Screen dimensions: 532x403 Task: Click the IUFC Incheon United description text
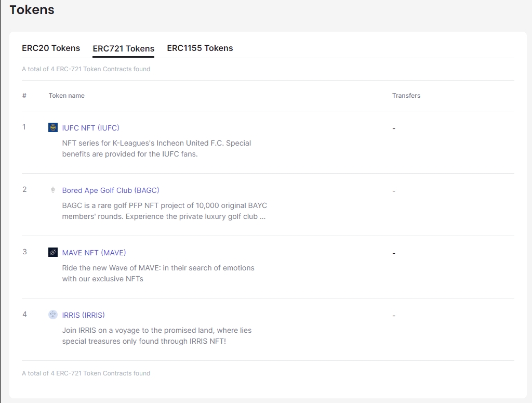coord(156,148)
